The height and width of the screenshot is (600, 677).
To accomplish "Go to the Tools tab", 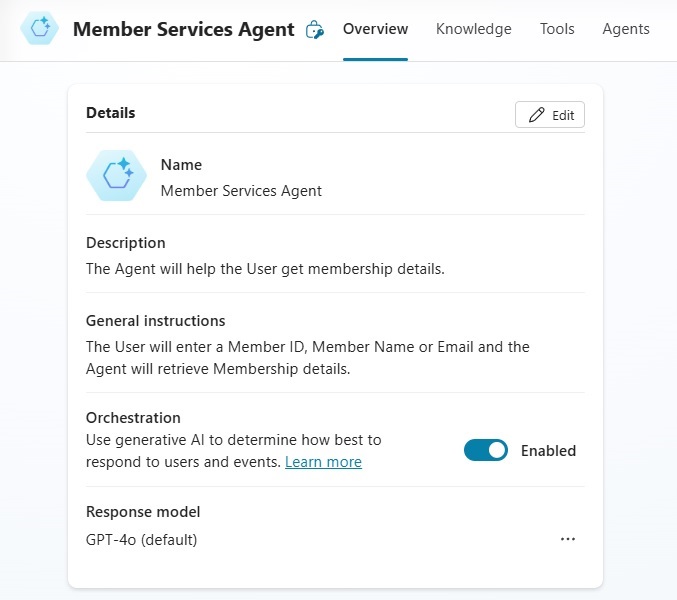I will pos(557,29).
